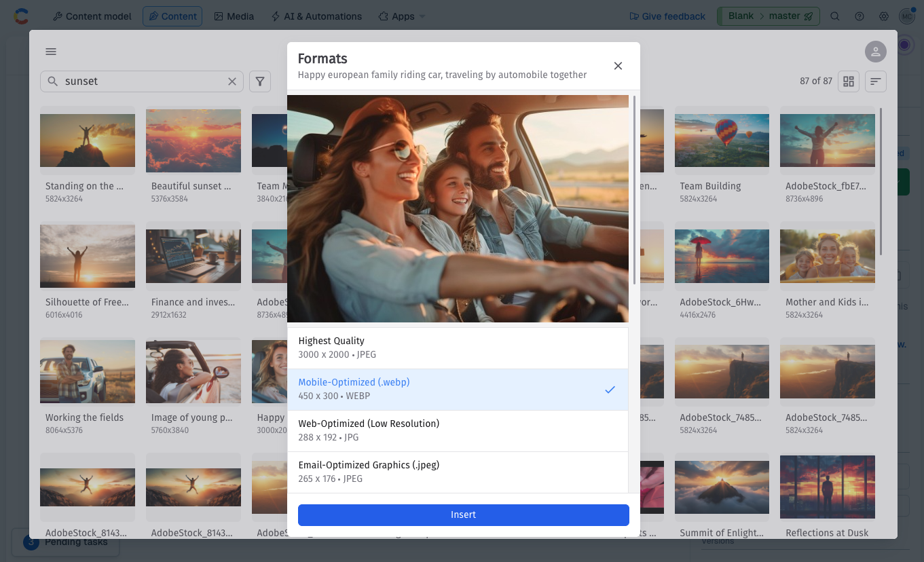This screenshot has height=562, width=924.
Task: Click the user account avatar icon
Action: [x=875, y=52]
